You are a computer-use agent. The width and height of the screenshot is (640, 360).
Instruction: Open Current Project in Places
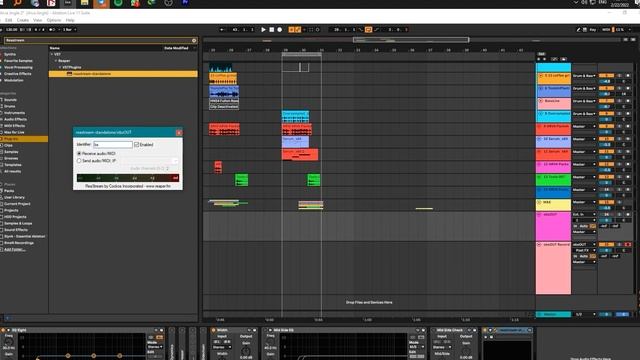click(x=17, y=204)
